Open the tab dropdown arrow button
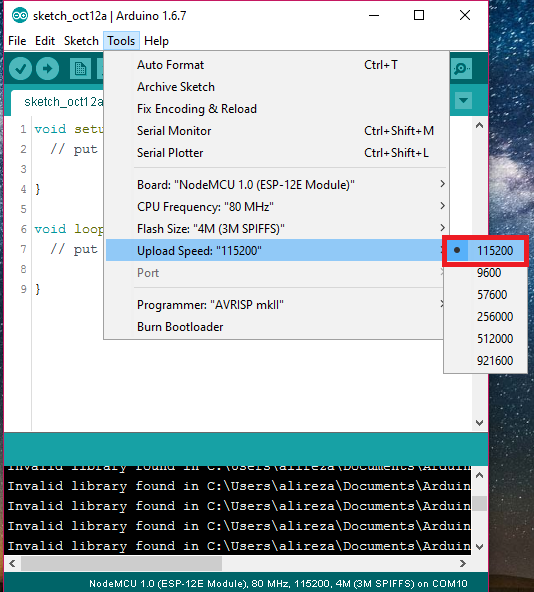 (x=463, y=100)
